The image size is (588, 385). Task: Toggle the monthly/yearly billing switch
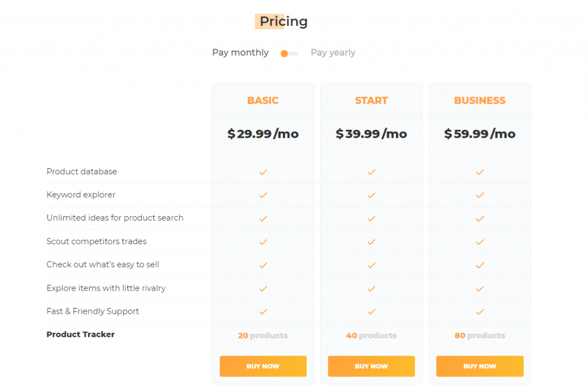click(289, 53)
